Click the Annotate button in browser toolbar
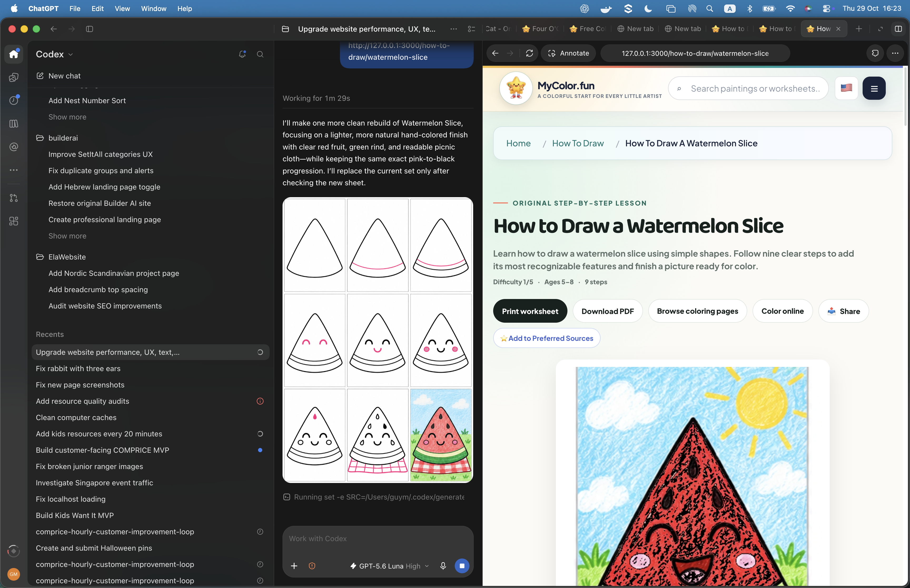The width and height of the screenshot is (910, 588). [568, 53]
